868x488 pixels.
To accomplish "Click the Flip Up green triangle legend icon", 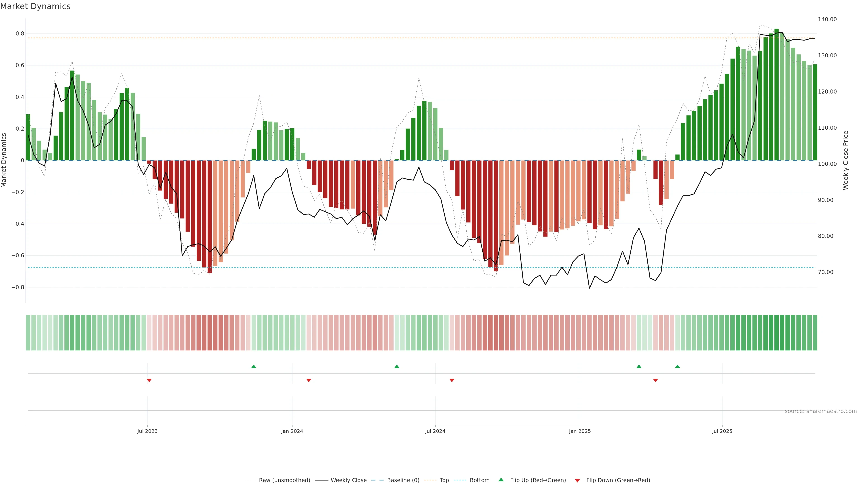I will [x=501, y=480].
